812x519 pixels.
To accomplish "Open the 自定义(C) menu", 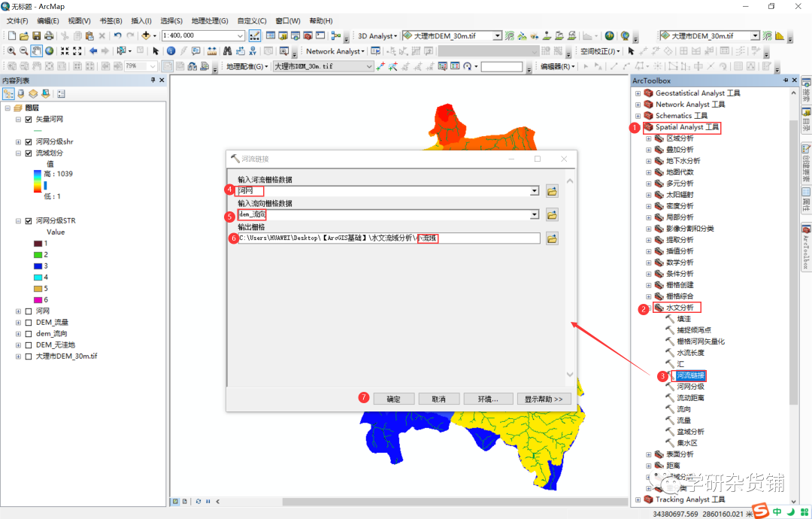I will (252, 21).
